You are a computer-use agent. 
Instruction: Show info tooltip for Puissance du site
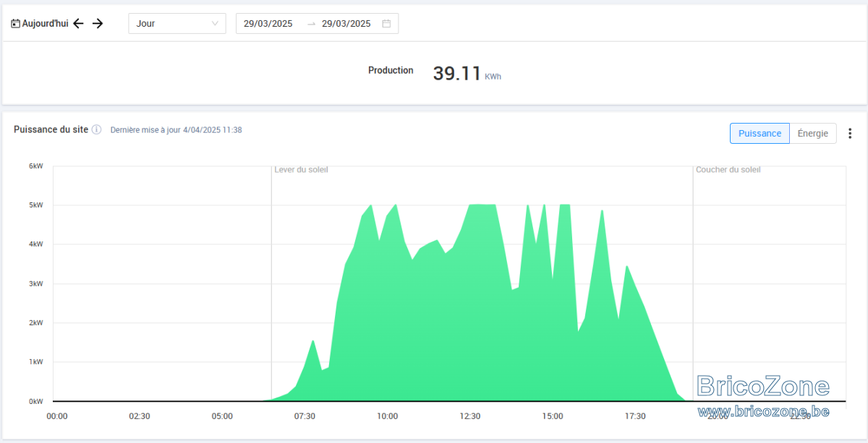coord(96,129)
